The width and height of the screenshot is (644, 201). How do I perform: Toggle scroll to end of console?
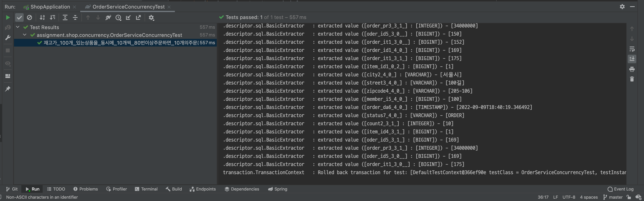[x=632, y=59]
